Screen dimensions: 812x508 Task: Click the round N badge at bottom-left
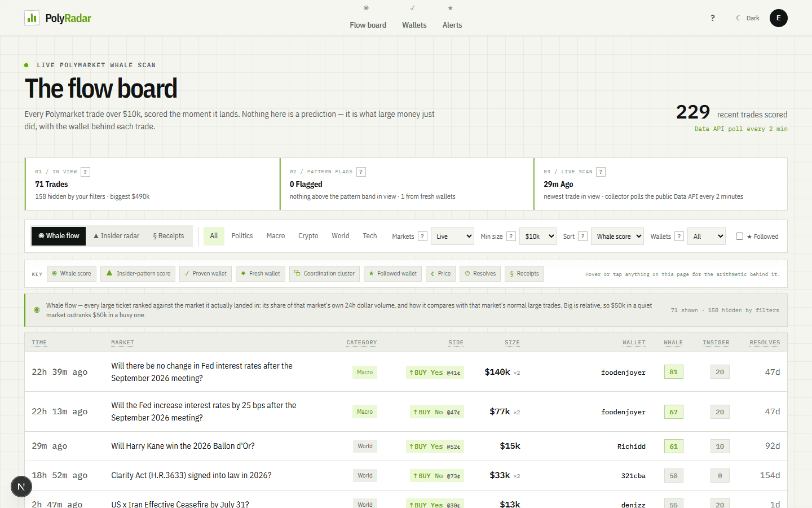(21, 487)
